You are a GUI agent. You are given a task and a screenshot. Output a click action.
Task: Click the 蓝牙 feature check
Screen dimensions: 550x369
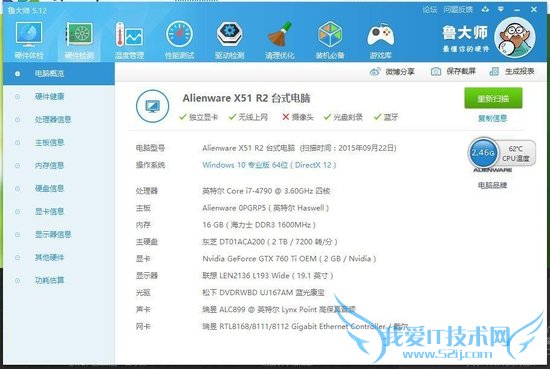click(385, 117)
